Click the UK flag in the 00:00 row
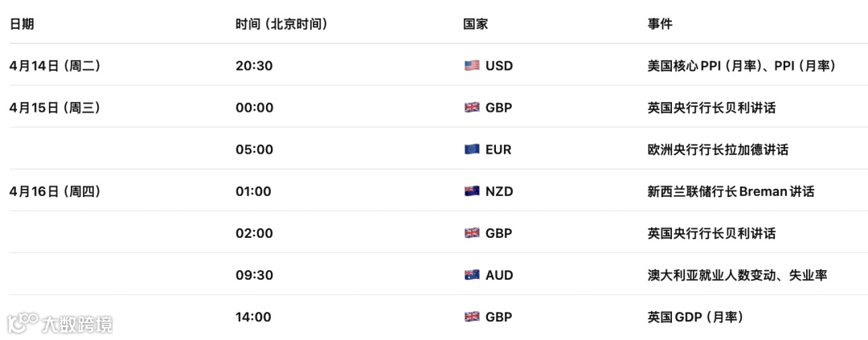Image resolution: width=868 pixels, height=340 pixels. coord(472,108)
